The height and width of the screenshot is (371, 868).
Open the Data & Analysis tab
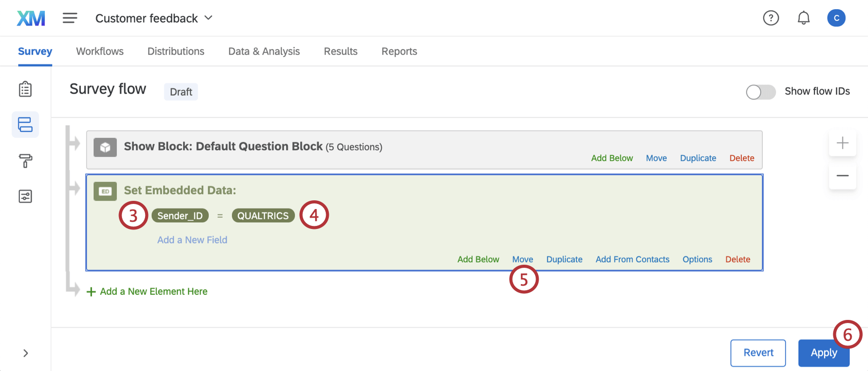[x=264, y=51]
